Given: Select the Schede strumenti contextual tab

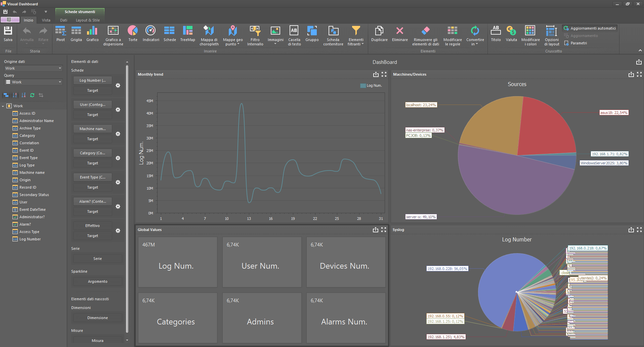Looking at the screenshot, I should pos(80,12).
